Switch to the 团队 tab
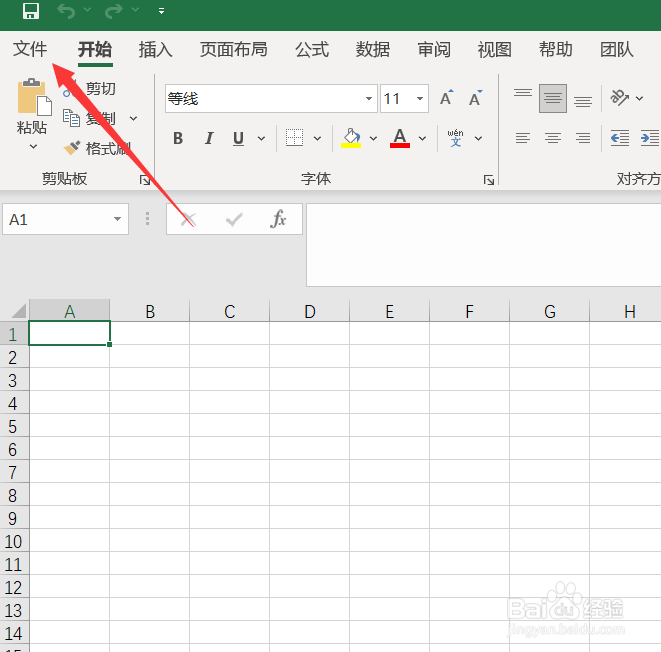 click(x=617, y=49)
